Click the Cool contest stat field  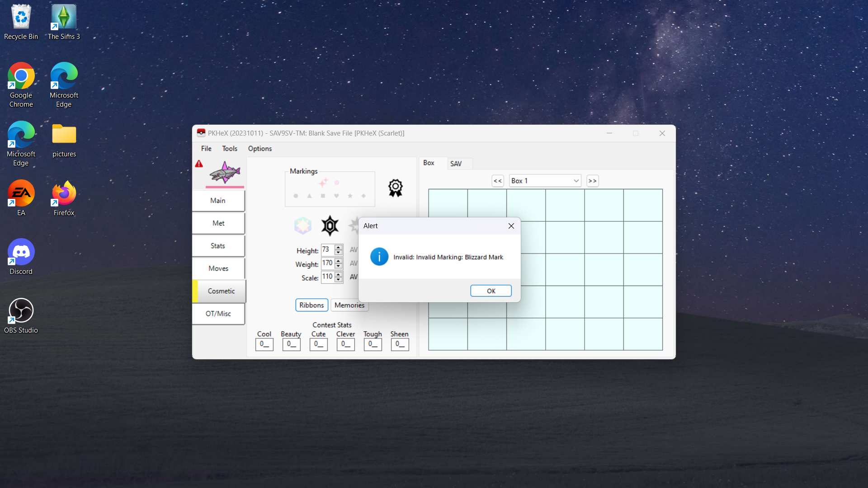[264, 344]
